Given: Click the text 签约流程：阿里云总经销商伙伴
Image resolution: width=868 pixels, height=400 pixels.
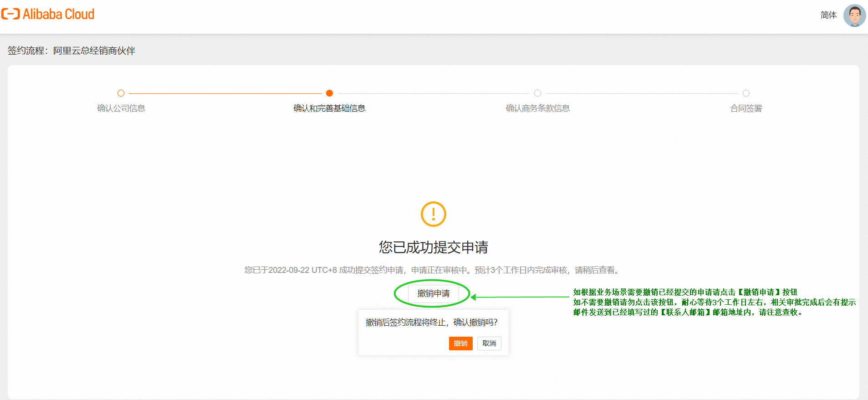Looking at the screenshot, I should click(x=71, y=51).
